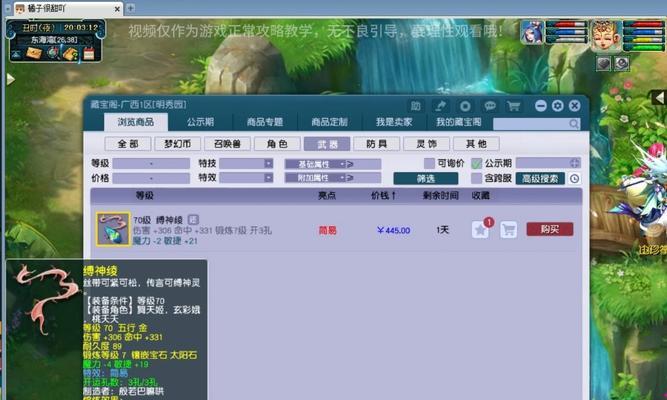This screenshot has height=400, width=667.
Task: Click the 基础属性 value input field
Action: coord(368,164)
